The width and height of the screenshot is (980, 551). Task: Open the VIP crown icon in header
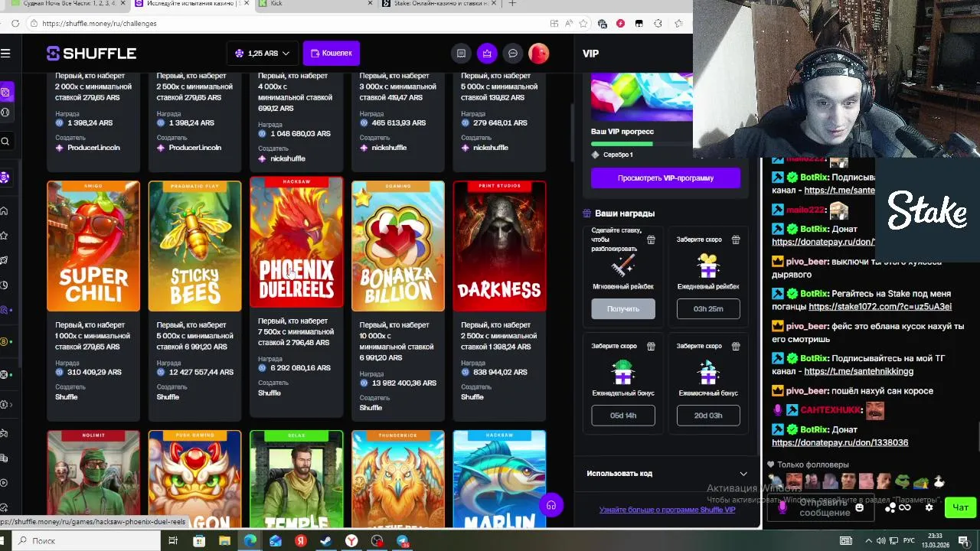(x=487, y=54)
